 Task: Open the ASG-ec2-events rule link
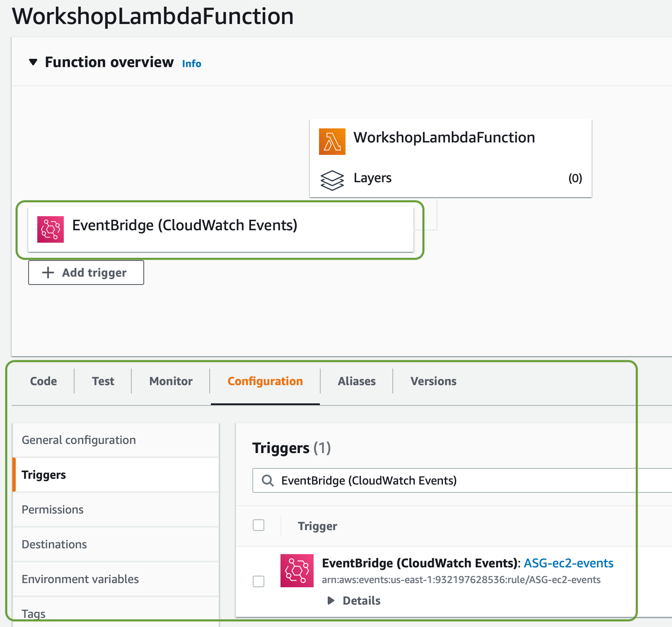point(568,563)
